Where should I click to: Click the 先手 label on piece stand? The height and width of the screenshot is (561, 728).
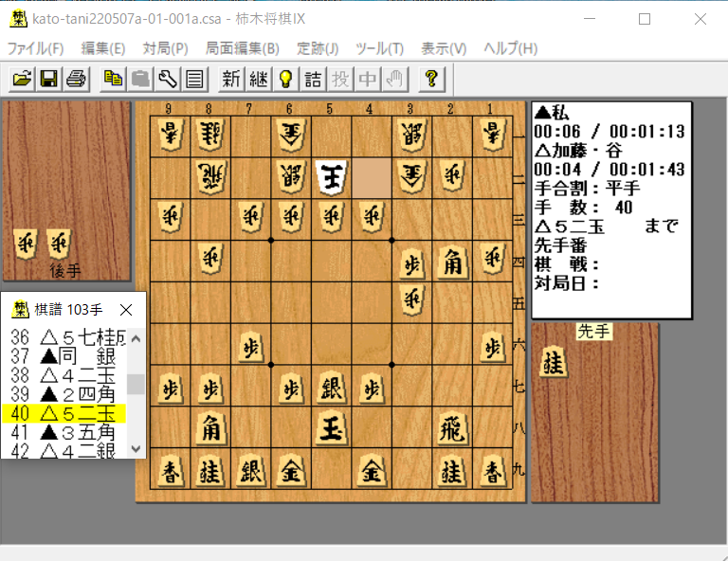click(593, 332)
